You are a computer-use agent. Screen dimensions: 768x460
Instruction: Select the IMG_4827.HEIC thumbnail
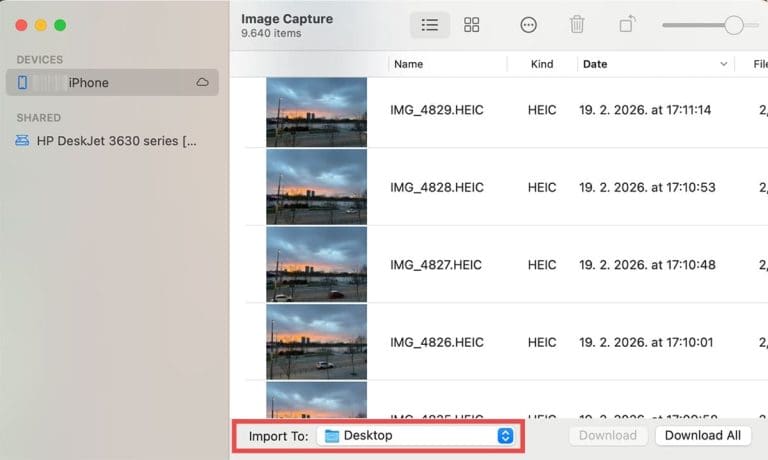(x=316, y=265)
